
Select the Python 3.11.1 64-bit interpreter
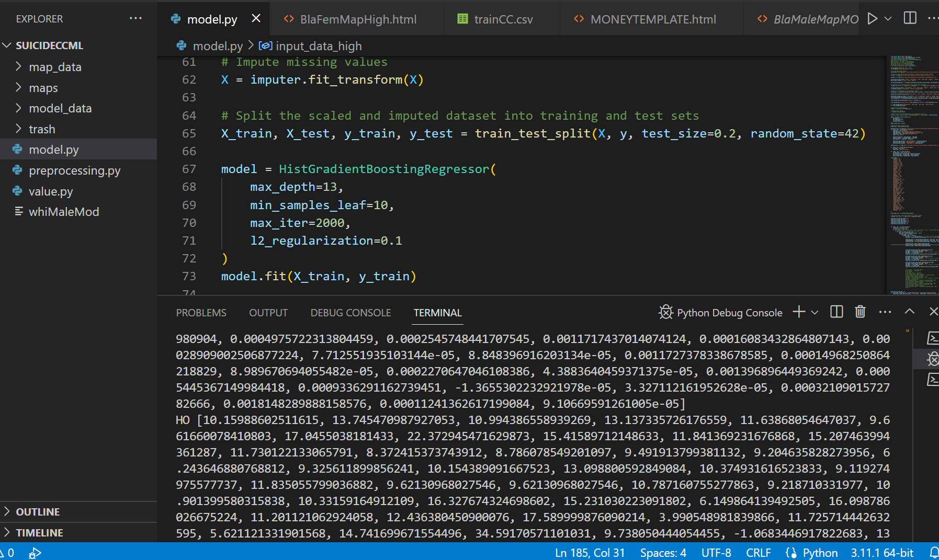point(881,553)
